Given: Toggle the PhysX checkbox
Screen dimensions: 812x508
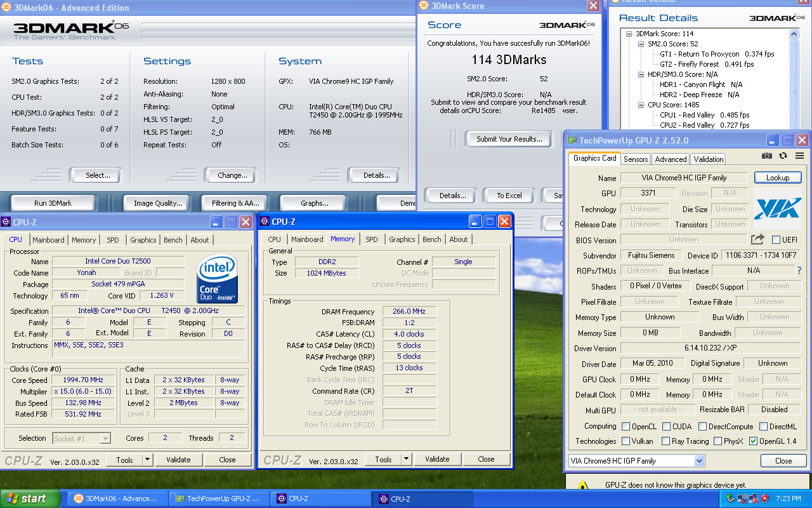Looking at the screenshot, I should (x=717, y=441).
